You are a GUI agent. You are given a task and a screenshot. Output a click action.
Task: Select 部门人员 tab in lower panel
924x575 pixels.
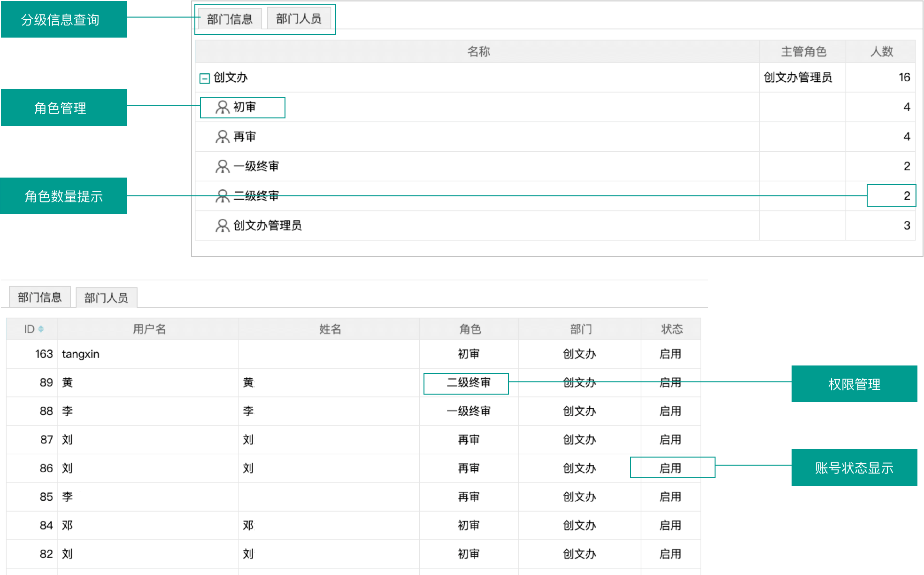click(x=106, y=298)
